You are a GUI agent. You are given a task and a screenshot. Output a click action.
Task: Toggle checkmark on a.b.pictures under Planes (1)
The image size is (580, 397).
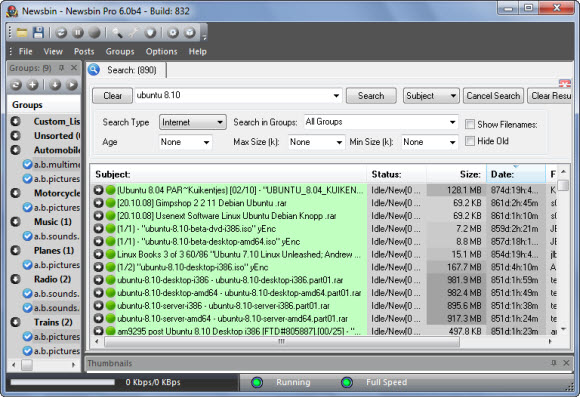click(27, 265)
